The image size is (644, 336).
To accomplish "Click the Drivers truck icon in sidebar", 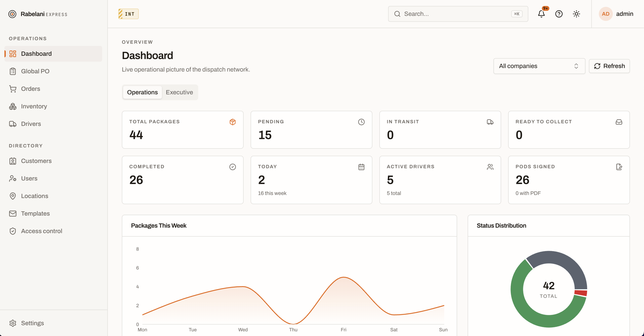I will coord(13,124).
